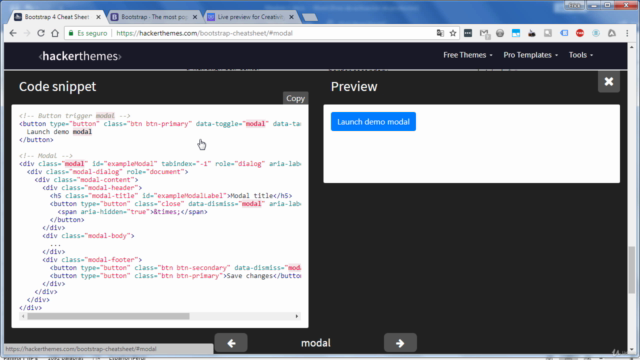Screen dimensions: 640x360
Task: Click the 'modal' label between the arrows
Action: 316,343
